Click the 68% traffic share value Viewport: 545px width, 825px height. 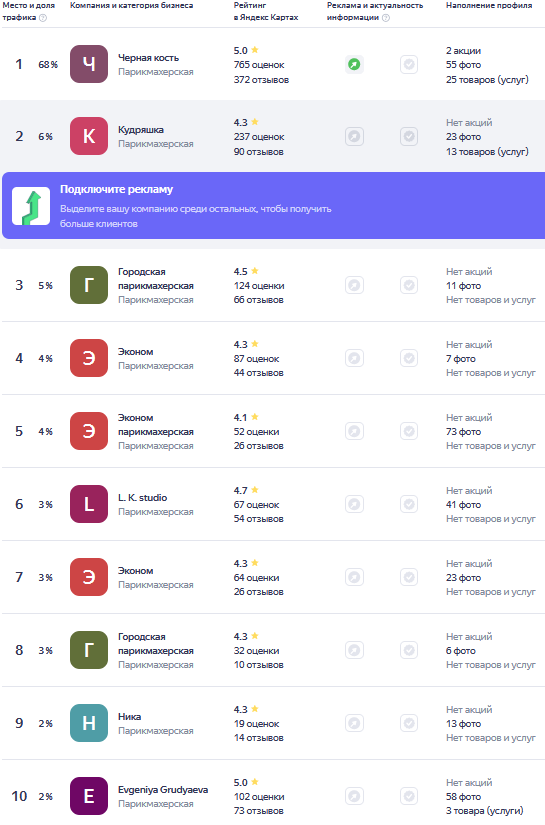tap(48, 64)
